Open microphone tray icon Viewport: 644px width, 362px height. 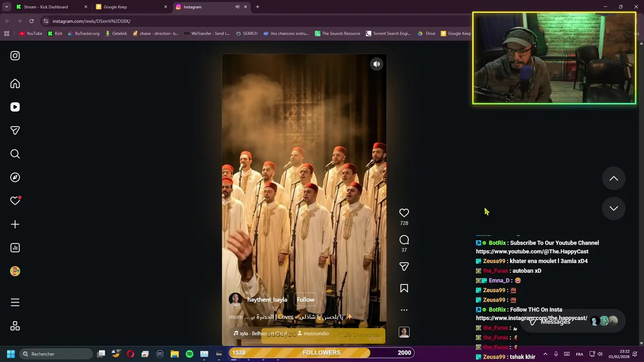[556, 354]
